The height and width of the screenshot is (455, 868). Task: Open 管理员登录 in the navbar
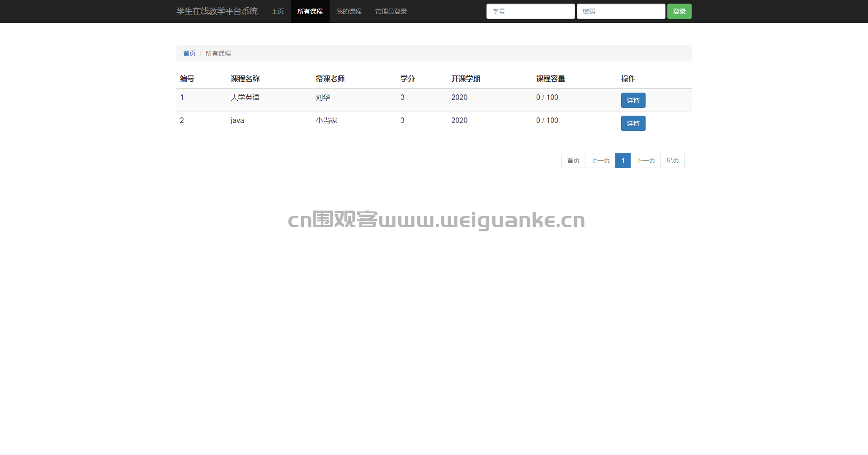[391, 11]
